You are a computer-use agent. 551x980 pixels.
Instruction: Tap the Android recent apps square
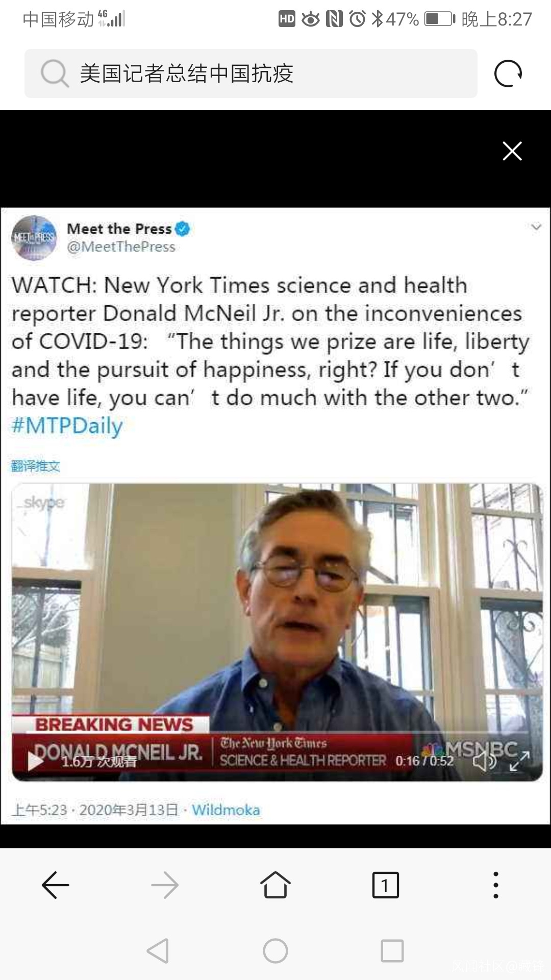pos(392,951)
